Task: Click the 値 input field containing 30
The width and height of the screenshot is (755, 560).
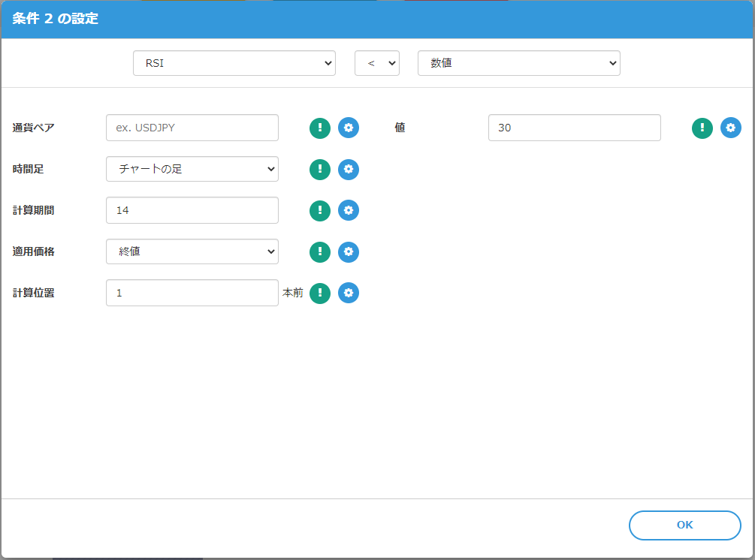Action: 575,128
